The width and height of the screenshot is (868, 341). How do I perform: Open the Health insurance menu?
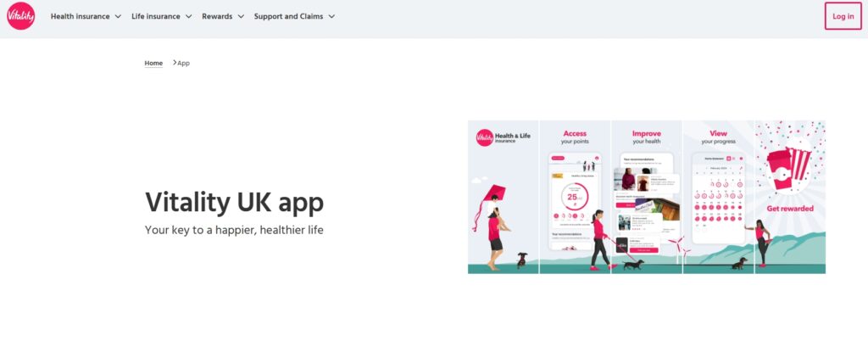[x=80, y=16]
